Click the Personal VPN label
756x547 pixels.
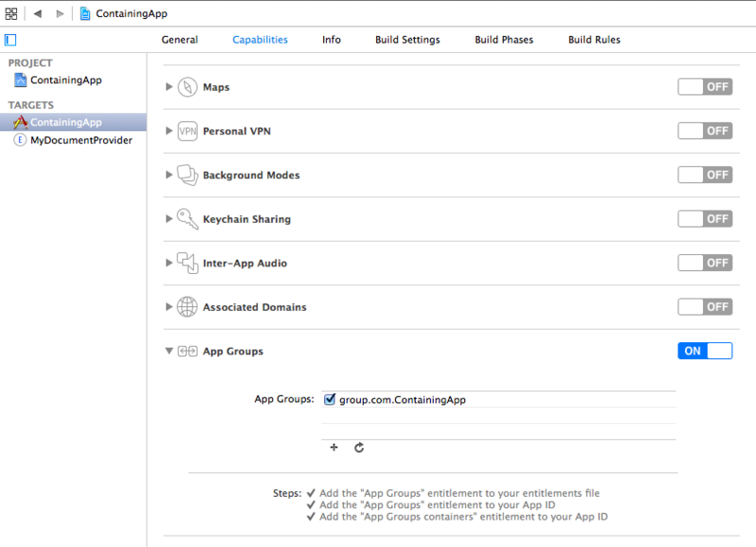pyautogui.click(x=237, y=131)
